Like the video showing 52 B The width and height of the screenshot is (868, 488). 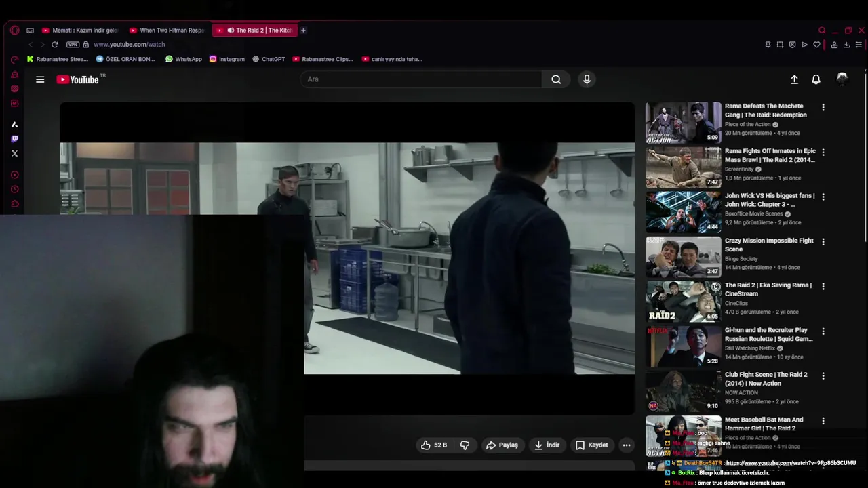[434, 445]
